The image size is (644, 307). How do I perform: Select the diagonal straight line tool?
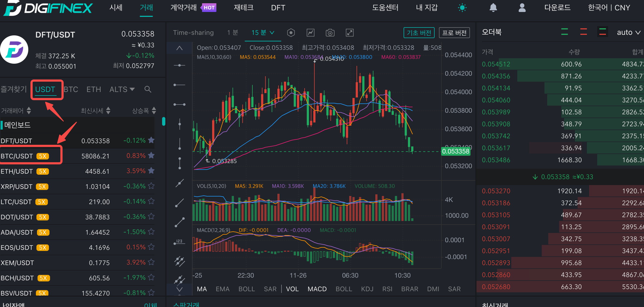[179, 183]
